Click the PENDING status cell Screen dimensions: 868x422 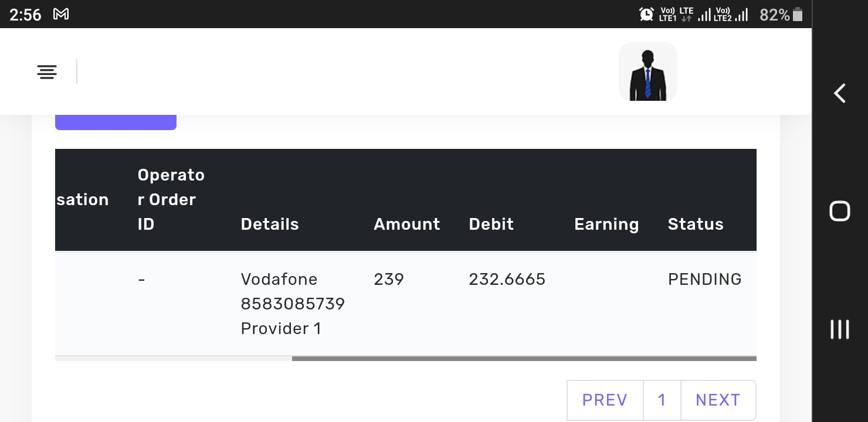point(704,279)
